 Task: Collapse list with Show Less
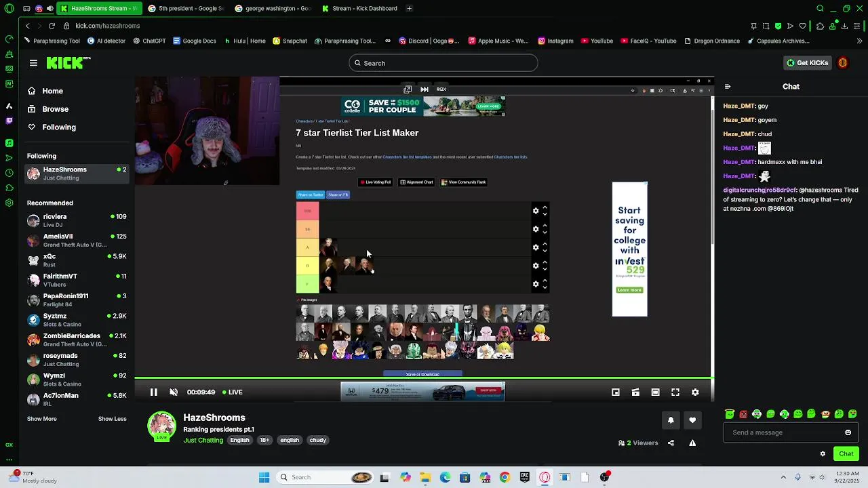point(112,419)
